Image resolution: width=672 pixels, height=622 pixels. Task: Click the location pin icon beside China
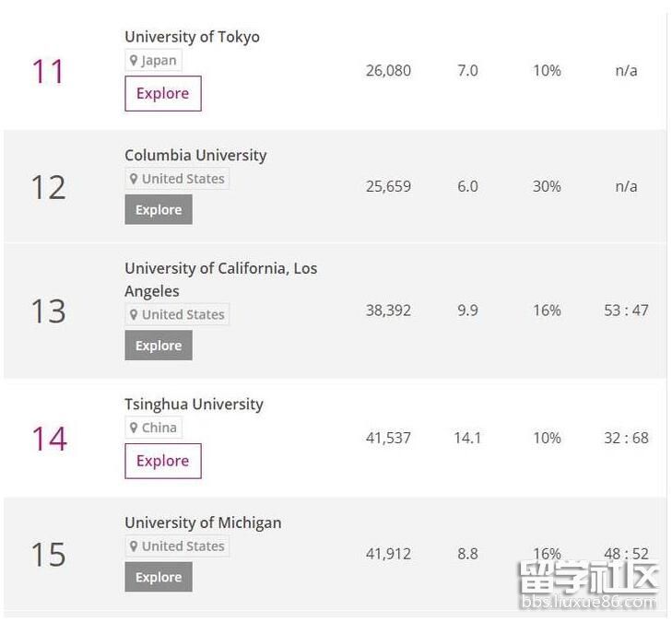coord(134,428)
